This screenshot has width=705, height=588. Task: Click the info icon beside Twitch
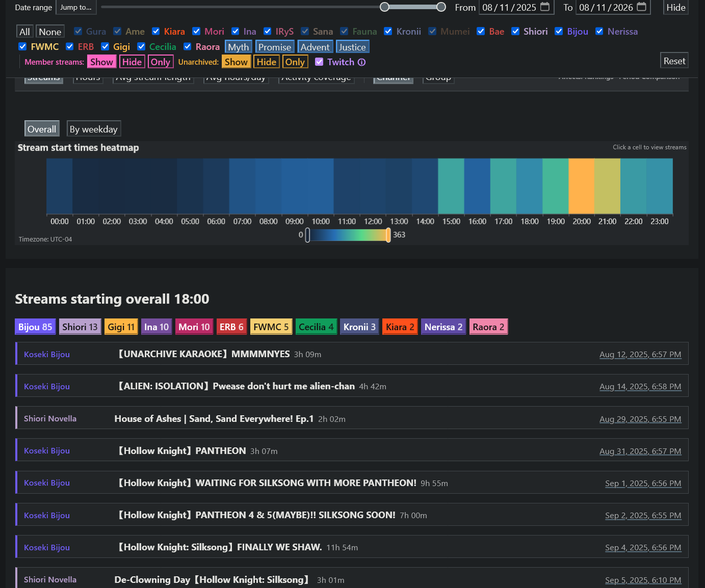[361, 62]
